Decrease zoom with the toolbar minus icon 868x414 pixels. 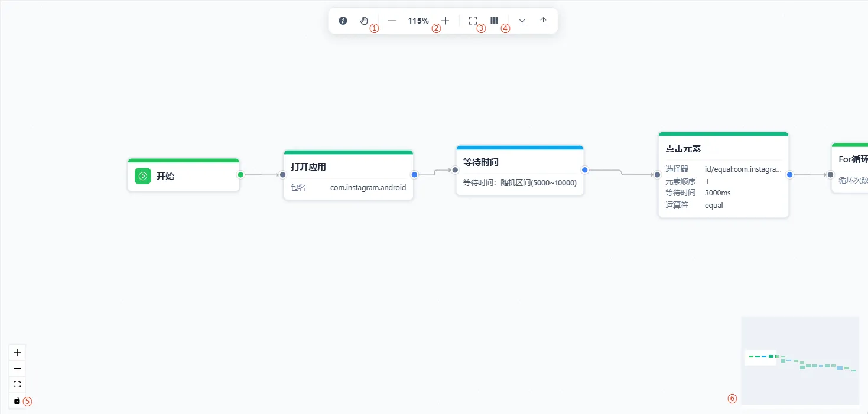(x=392, y=21)
